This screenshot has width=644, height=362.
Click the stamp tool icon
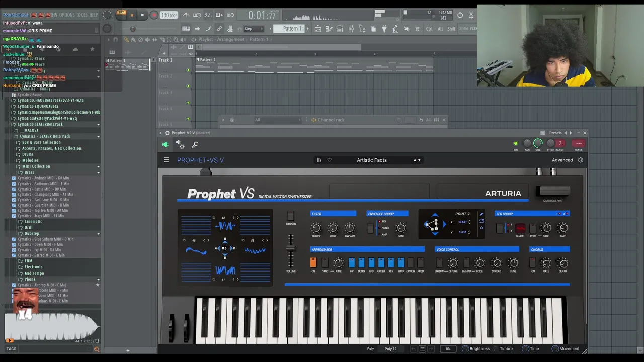coord(230,29)
